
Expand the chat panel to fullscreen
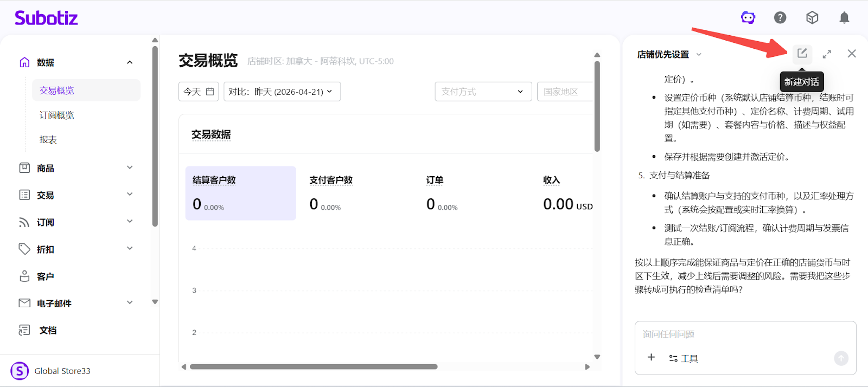click(827, 54)
